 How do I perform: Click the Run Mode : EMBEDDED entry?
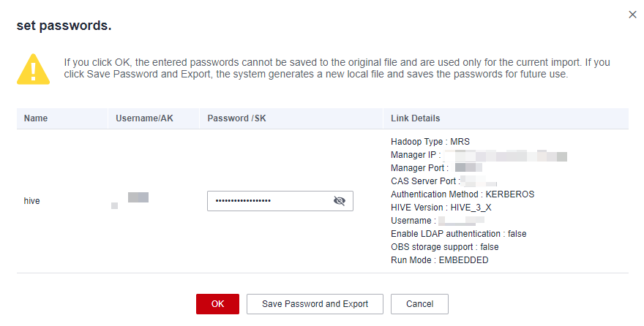[x=440, y=260]
